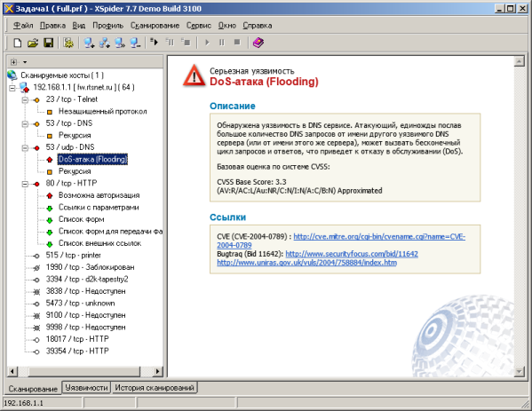Click the tree panel horizontal scrollbar right arrow
532x411 pixels.
coord(157,371)
